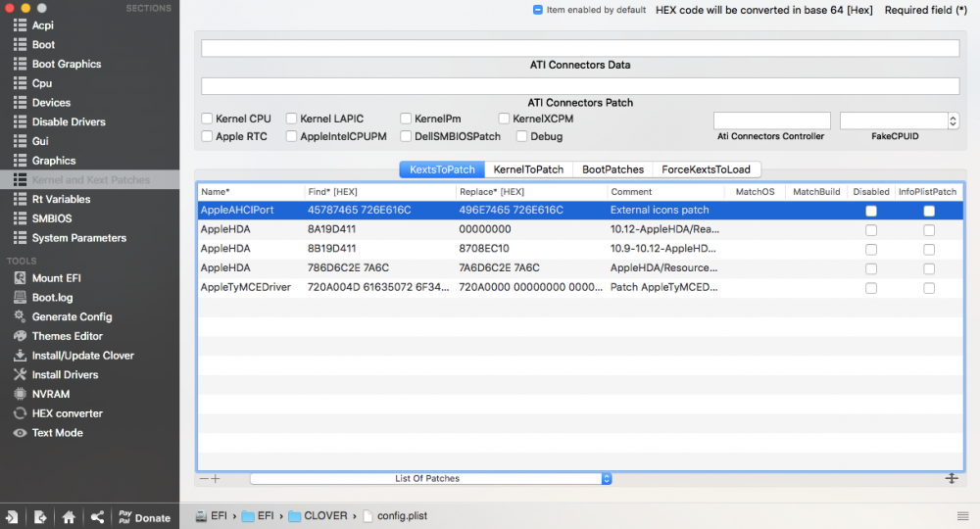This screenshot has height=529, width=980.
Task: Switch to the ForceKextsToLoad tab
Action: (707, 169)
